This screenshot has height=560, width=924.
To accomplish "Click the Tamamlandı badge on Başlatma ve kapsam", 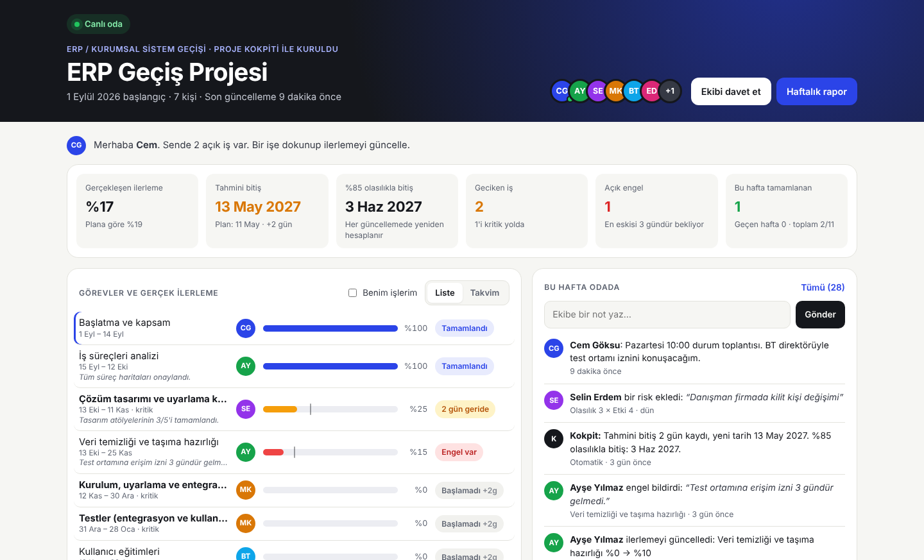I will click(x=465, y=328).
